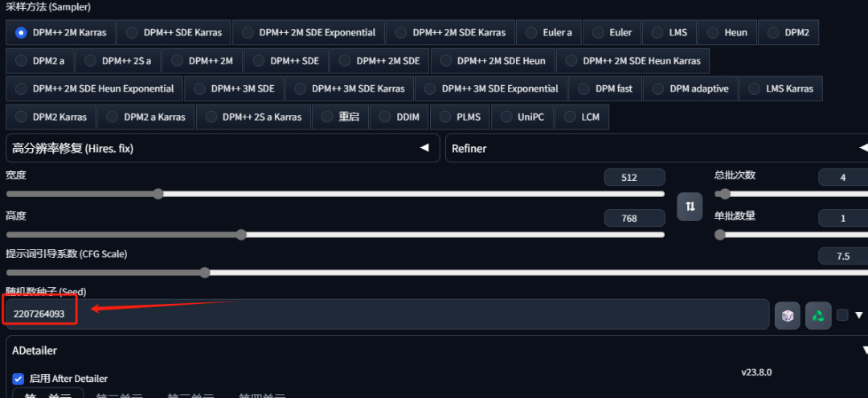Pick the Heun sampler

click(x=727, y=33)
